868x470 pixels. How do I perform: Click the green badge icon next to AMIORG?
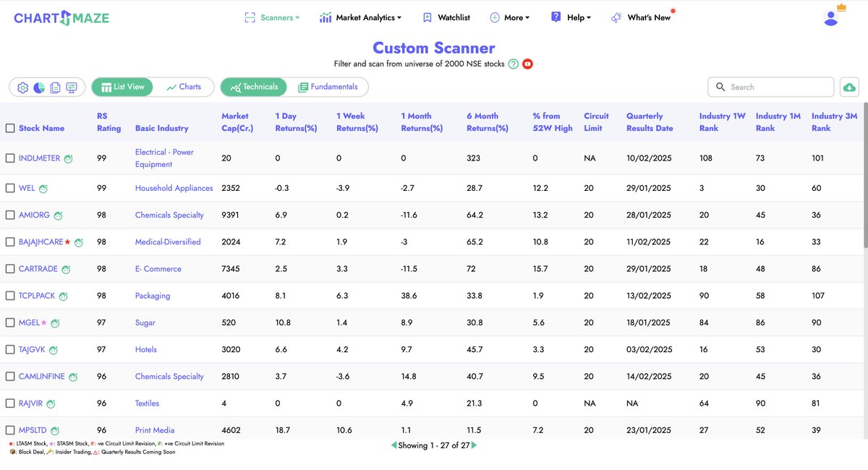click(x=58, y=215)
